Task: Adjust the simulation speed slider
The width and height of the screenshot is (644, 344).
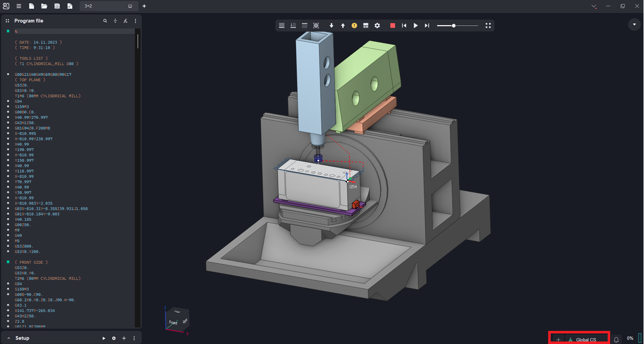Action: click(x=454, y=26)
